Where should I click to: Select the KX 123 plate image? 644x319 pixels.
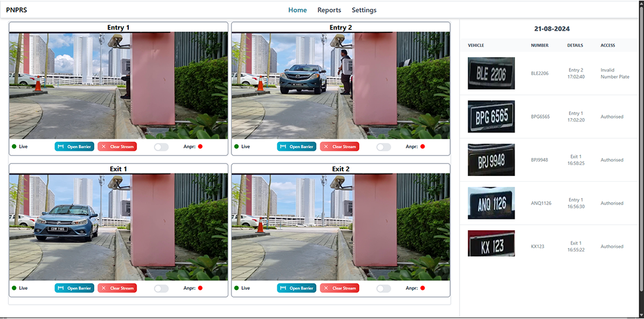[491, 246]
